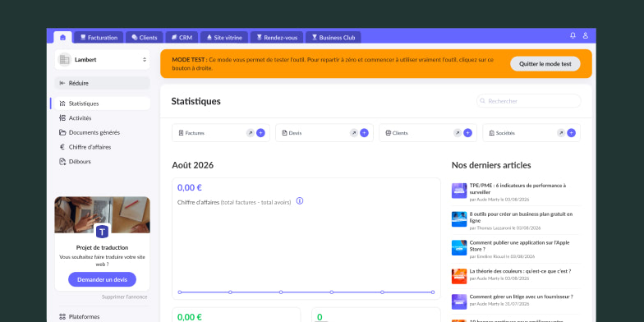Click the Activités list icon
Viewport: 644px width, 322px height.
pos(62,118)
